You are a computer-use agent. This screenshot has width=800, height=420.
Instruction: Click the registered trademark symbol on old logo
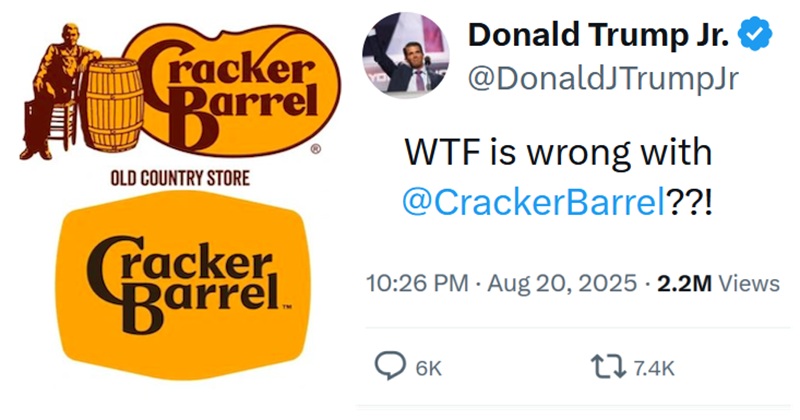316,148
